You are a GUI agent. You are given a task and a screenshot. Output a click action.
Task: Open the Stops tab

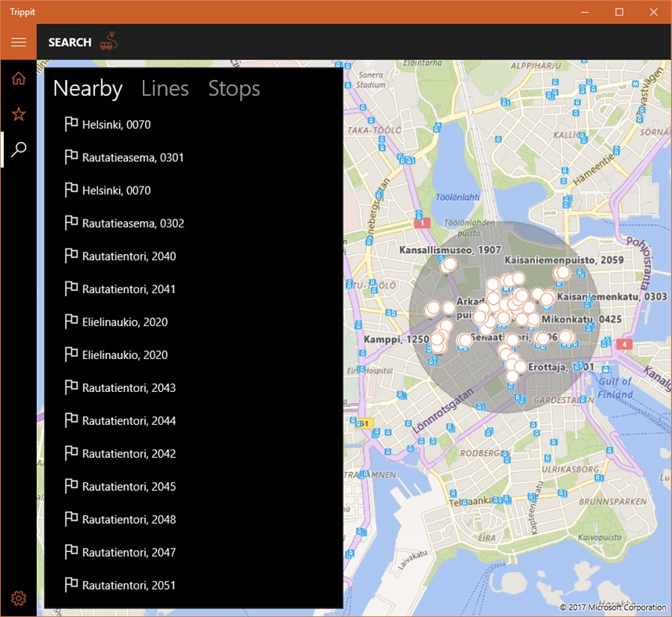234,89
